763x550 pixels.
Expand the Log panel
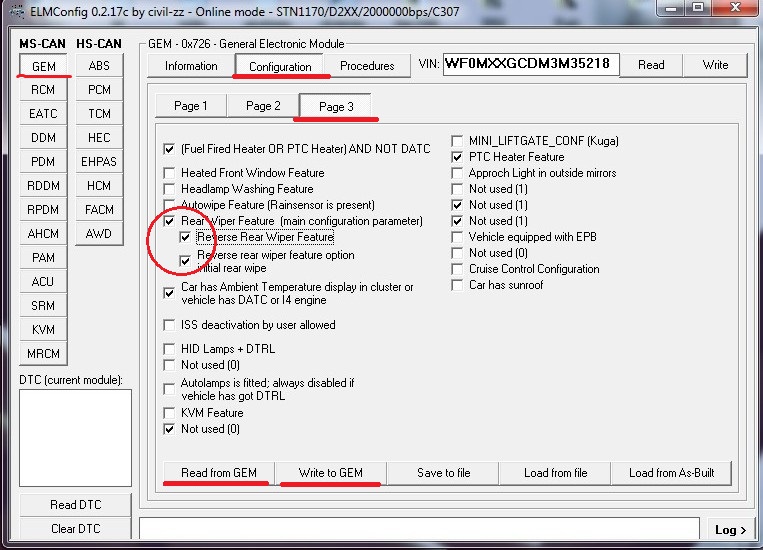[730, 530]
